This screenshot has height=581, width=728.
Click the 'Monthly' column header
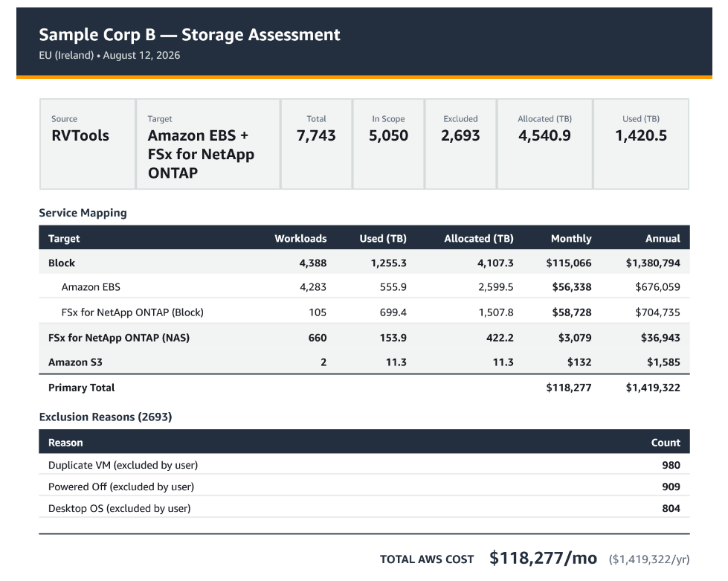pyautogui.click(x=571, y=238)
